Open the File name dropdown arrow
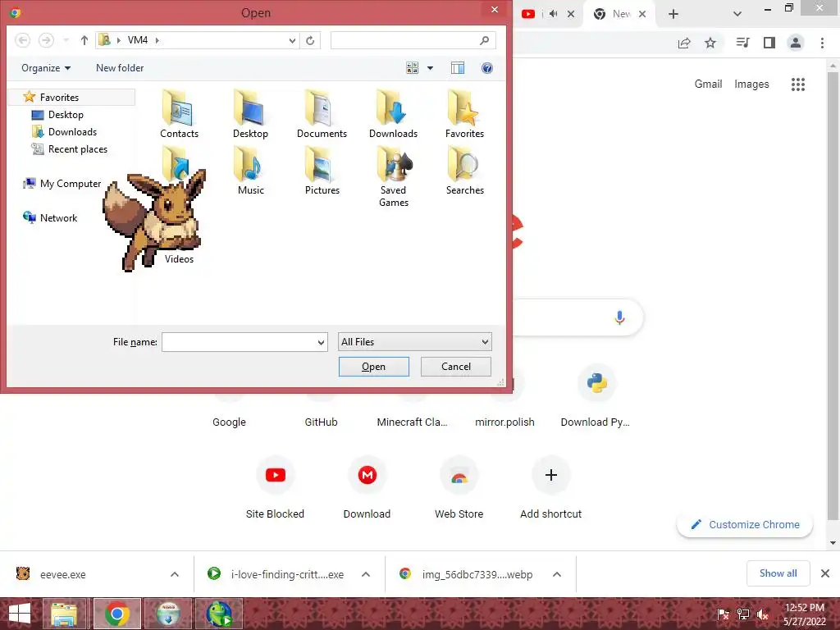840x630 pixels. click(x=321, y=342)
